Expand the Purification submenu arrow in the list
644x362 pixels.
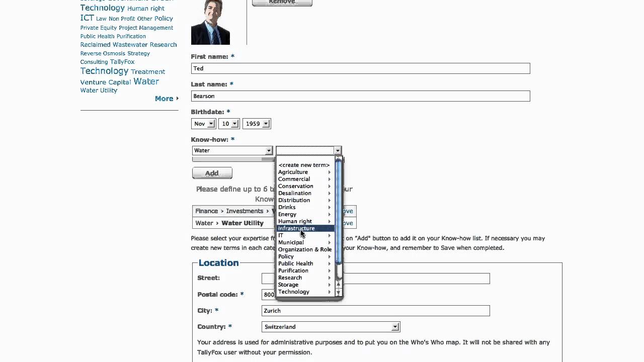pyautogui.click(x=330, y=270)
